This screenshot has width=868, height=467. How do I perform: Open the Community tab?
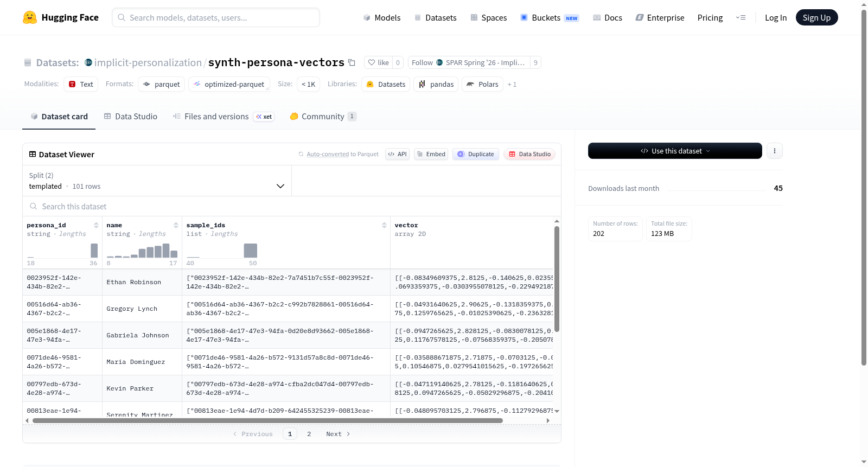point(323,116)
